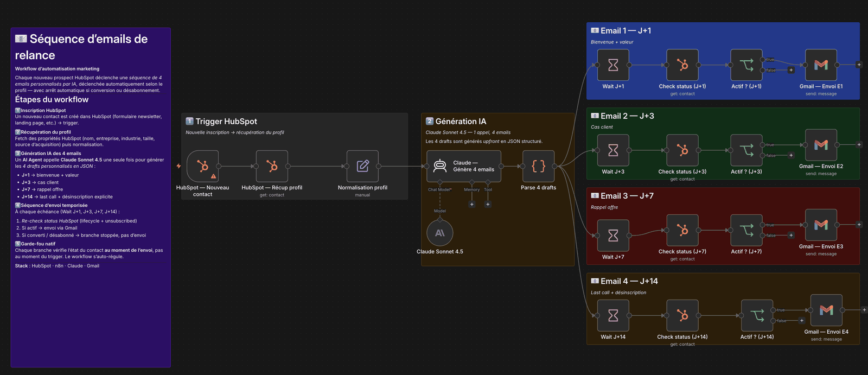Open the Wait J+7 hourglass node
Screen dimensions: 868x375
613,236
